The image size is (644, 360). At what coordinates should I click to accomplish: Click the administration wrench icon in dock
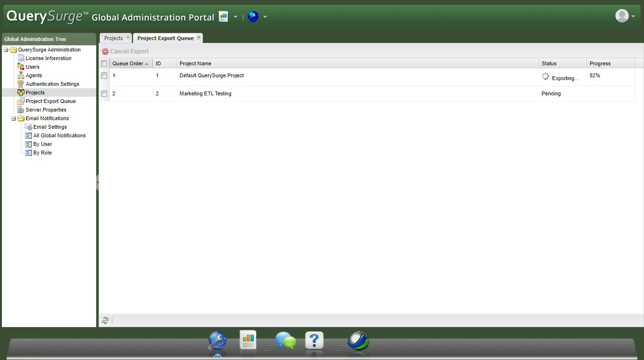[218, 341]
